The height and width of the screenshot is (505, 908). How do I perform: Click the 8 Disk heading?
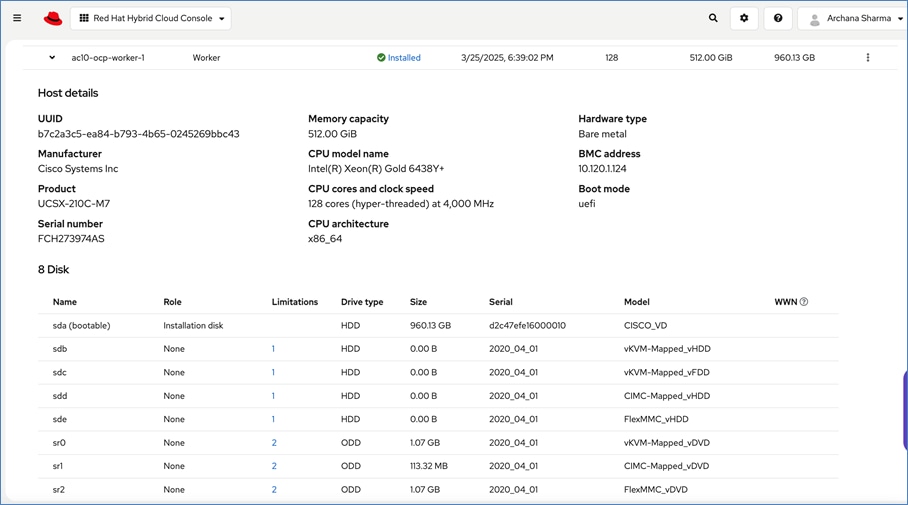(53, 269)
